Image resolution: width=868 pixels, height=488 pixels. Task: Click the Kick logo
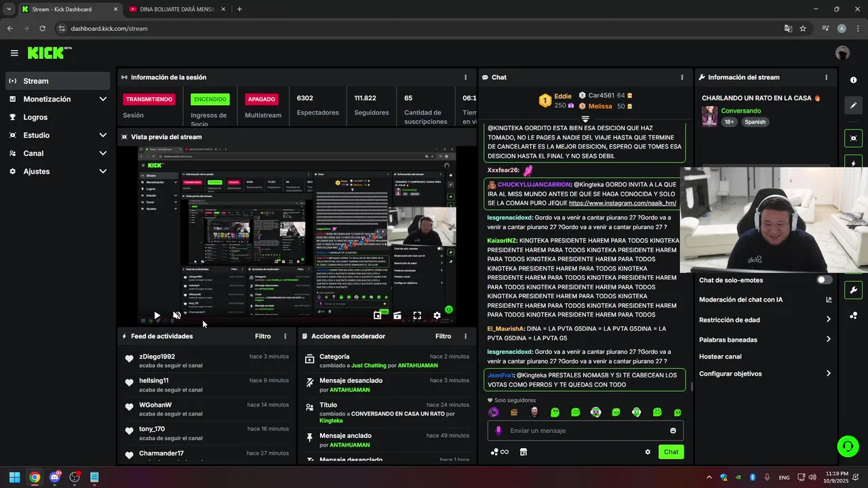pyautogui.click(x=49, y=53)
